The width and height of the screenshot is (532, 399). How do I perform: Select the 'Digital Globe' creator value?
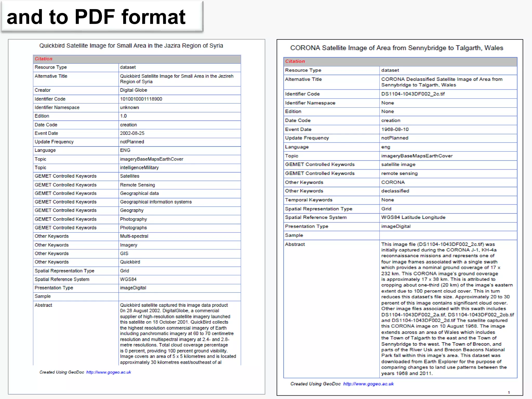pos(134,90)
